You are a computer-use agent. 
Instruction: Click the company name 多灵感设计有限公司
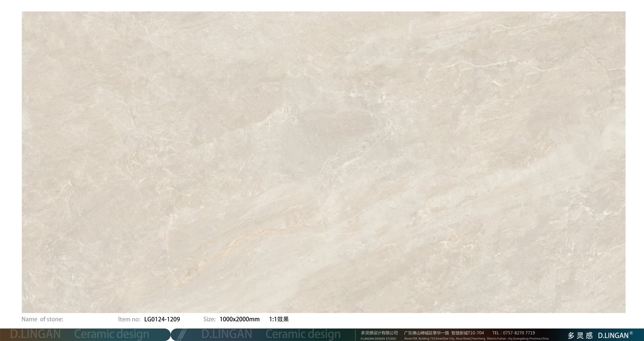tap(379, 333)
